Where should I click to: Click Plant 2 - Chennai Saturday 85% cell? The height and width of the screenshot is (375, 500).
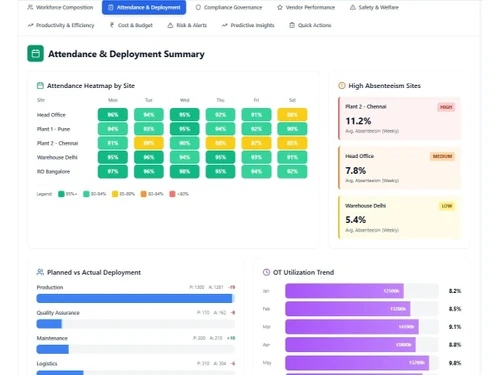292,143
